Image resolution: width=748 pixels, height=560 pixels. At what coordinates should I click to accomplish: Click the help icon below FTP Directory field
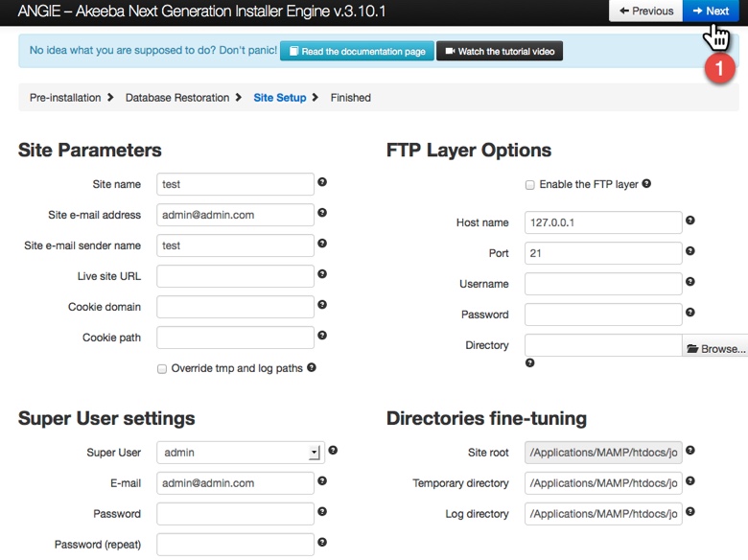pyautogui.click(x=530, y=362)
